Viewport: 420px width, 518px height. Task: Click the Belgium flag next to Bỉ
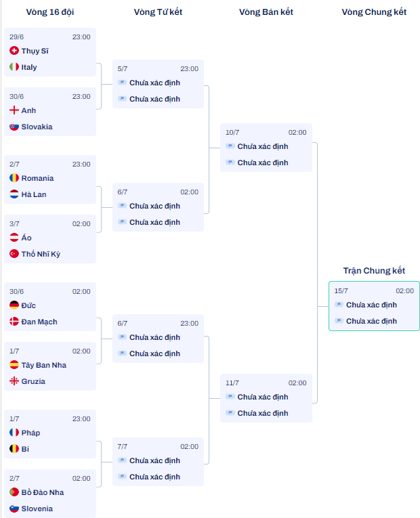14,449
